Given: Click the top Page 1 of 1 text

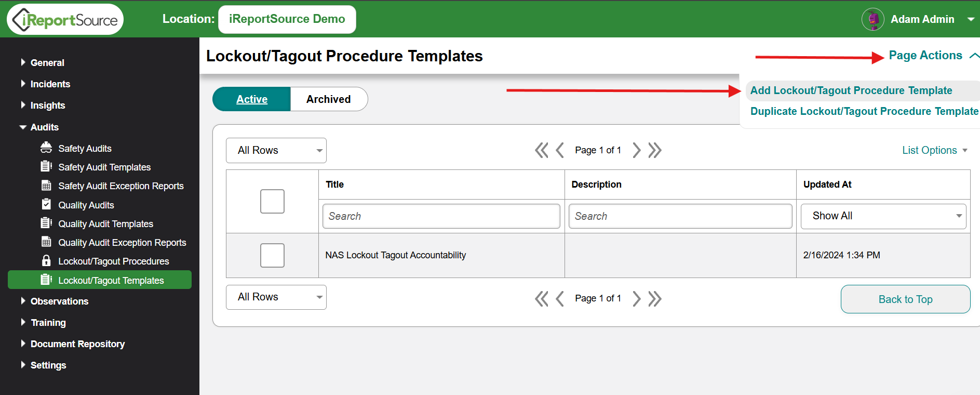Looking at the screenshot, I should pyautogui.click(x=598, y=150).
